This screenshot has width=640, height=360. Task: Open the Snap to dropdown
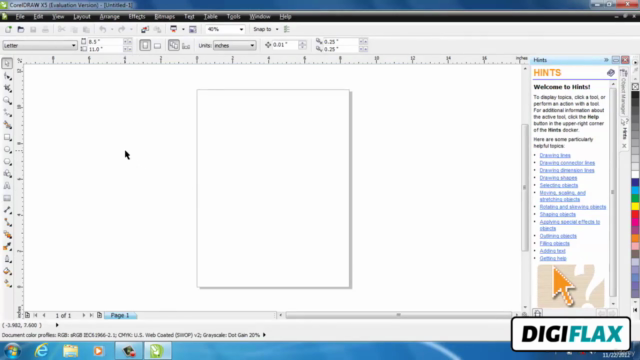[277, 29]
